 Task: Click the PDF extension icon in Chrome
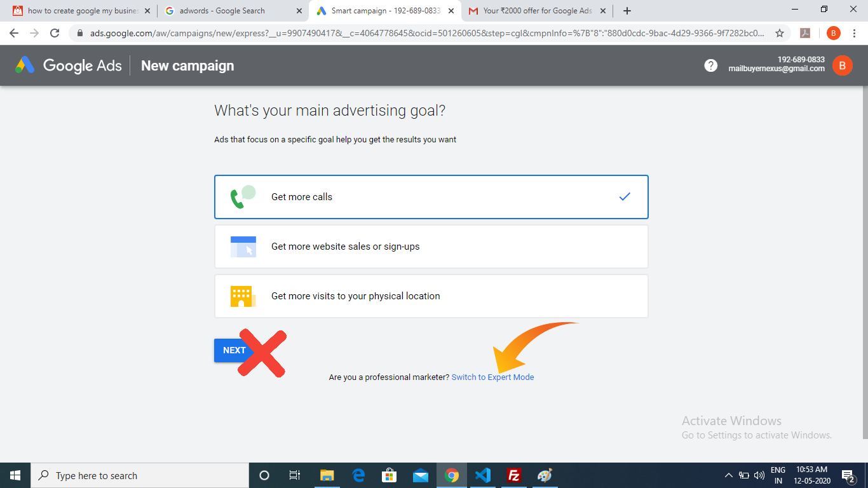(x=805, y=33)
